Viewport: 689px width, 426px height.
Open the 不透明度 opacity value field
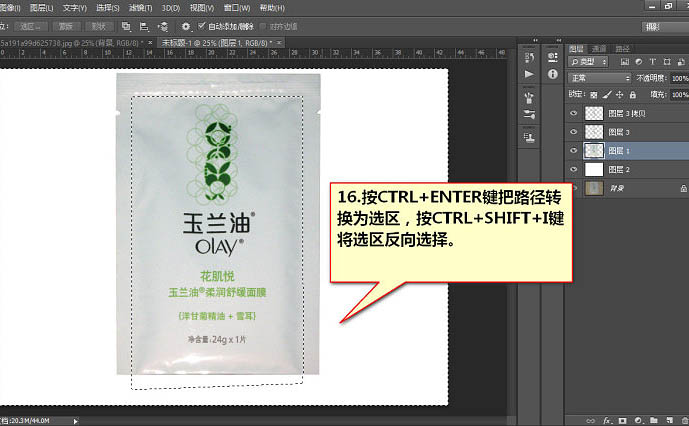click(x=679, y=78)
